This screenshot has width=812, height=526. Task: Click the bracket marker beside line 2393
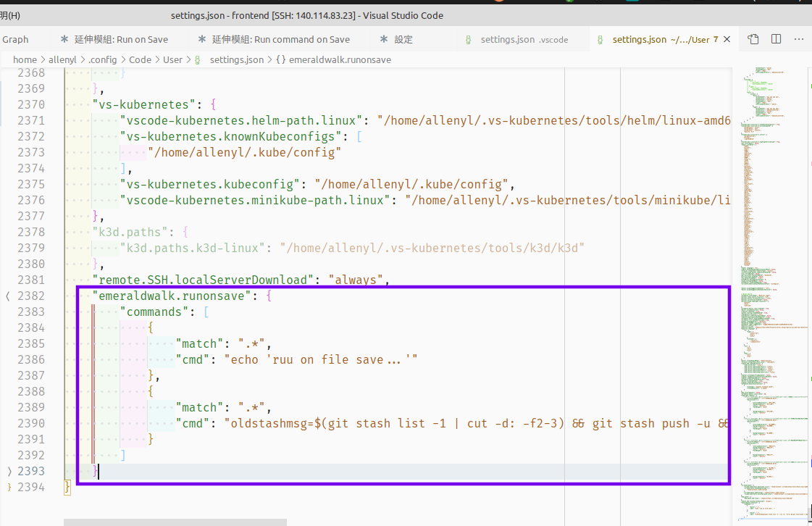(9, 471)
